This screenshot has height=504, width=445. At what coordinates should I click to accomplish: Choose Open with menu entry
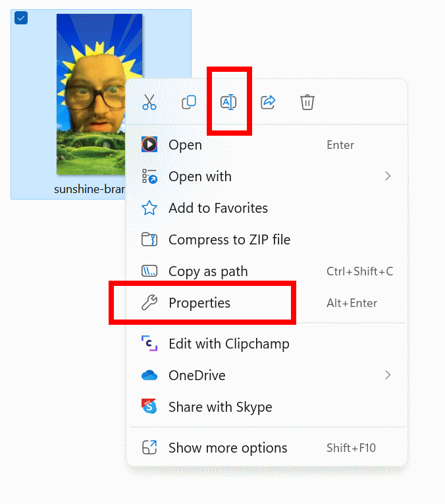tap(267, 176)
